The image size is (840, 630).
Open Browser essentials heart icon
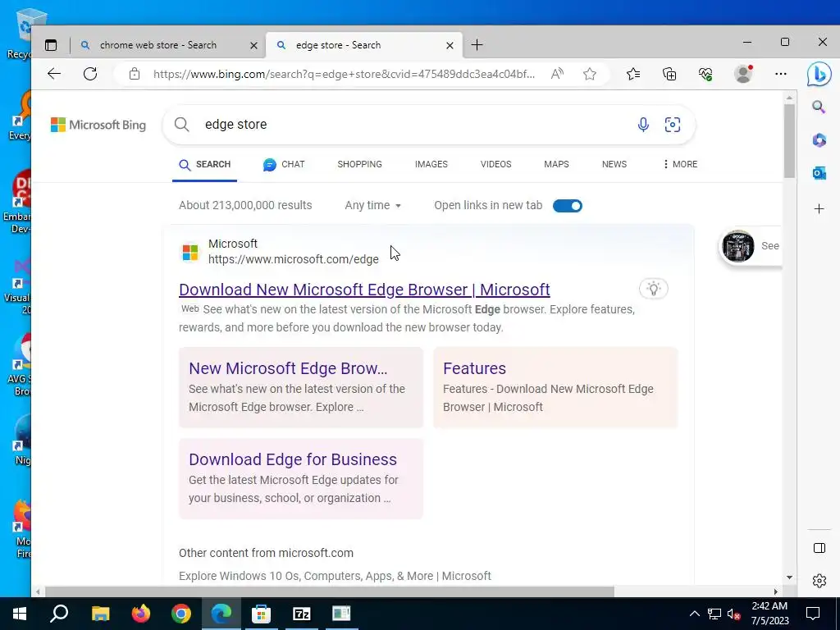click(x=705, y=74)
